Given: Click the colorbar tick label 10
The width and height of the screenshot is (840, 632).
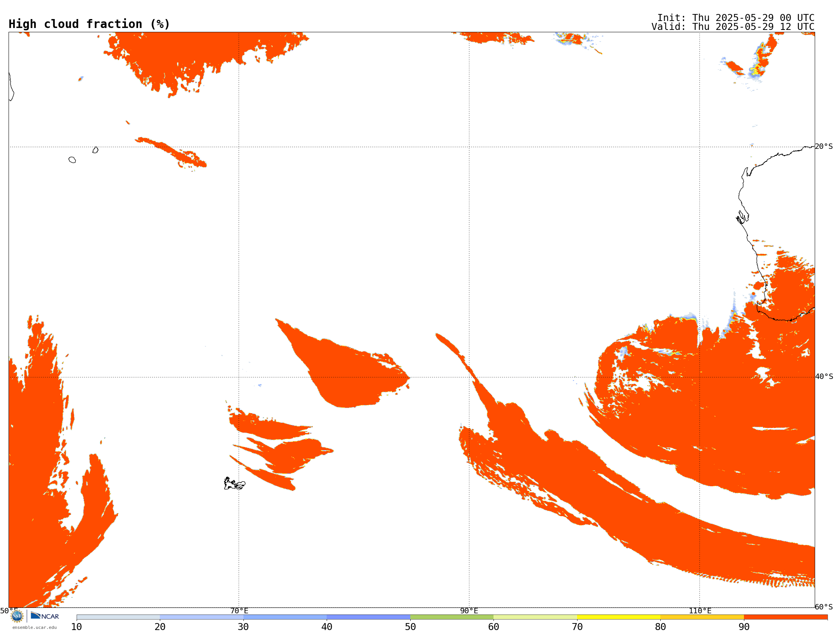Looking at the screenshot, I should pyautogui.click(x=77, y=627).
